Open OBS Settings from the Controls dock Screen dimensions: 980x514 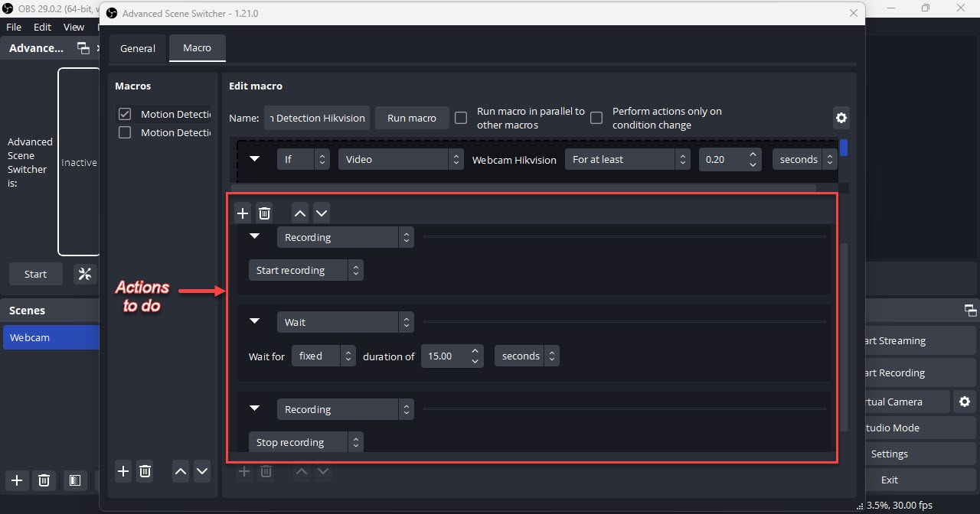point(921,454)
